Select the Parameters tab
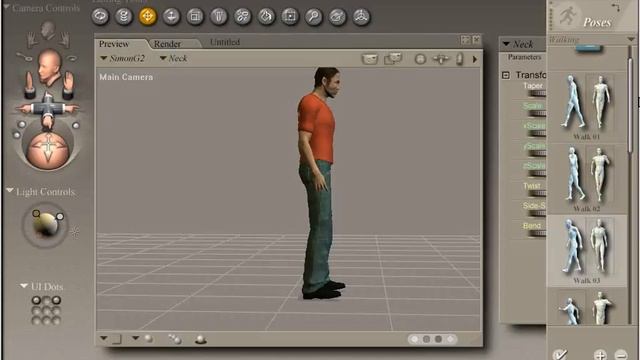This screenshot has width=640, height=360. pyautogui.click(x=524, y=57)
